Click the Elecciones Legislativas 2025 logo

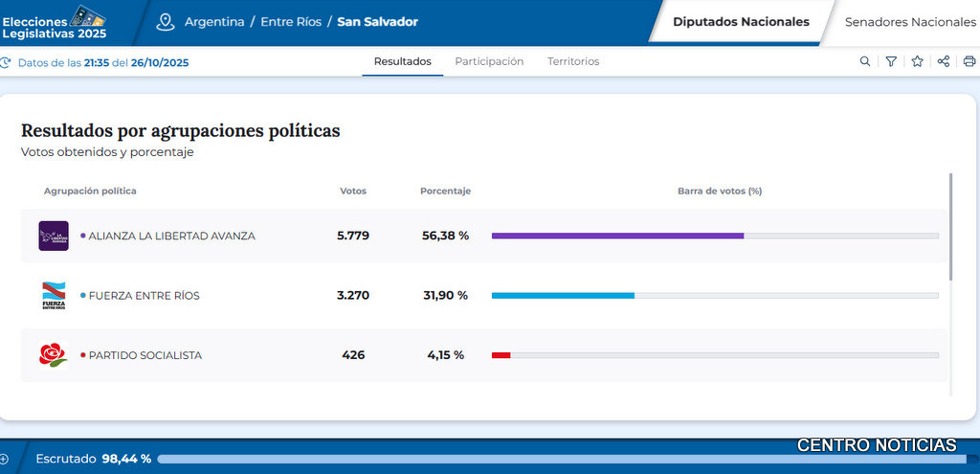coord(55,21)
